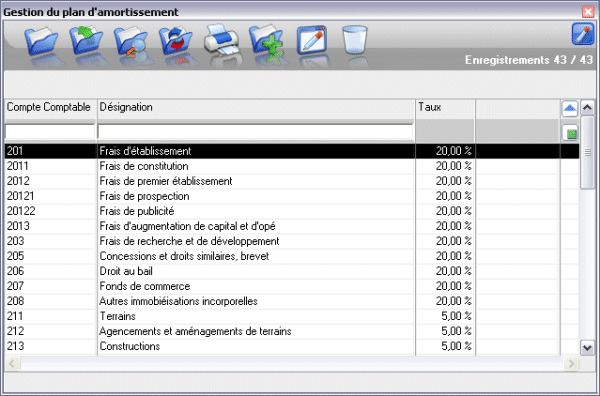Click the Taux column header
The image size is (600, 396).
pos(445,109)
